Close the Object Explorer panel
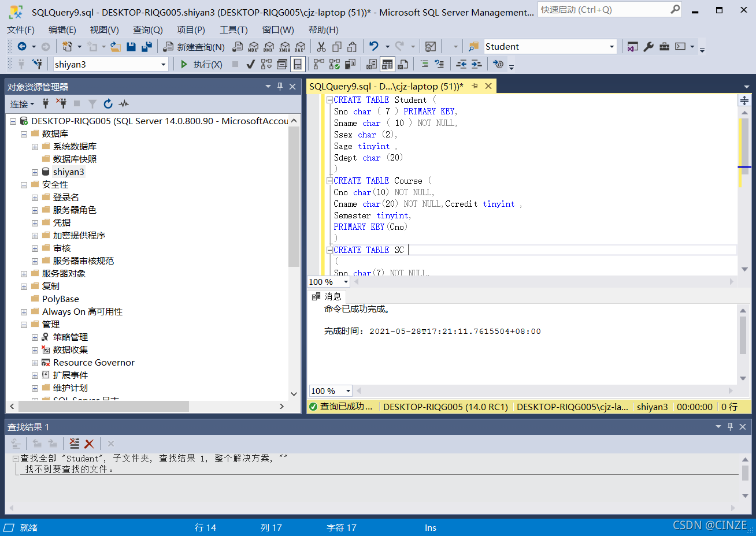The width and height of the screenshot is (756, 536). point(292,87)
